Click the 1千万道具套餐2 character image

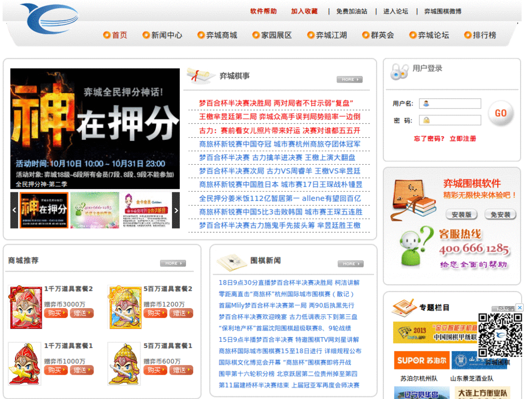coord(25,307)
